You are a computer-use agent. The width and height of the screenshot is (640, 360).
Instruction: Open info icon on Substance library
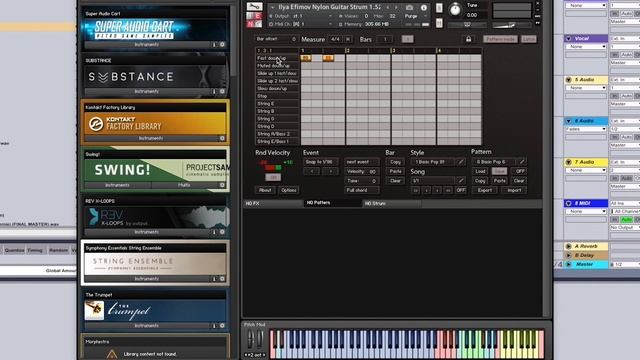[x=214, y=91]
